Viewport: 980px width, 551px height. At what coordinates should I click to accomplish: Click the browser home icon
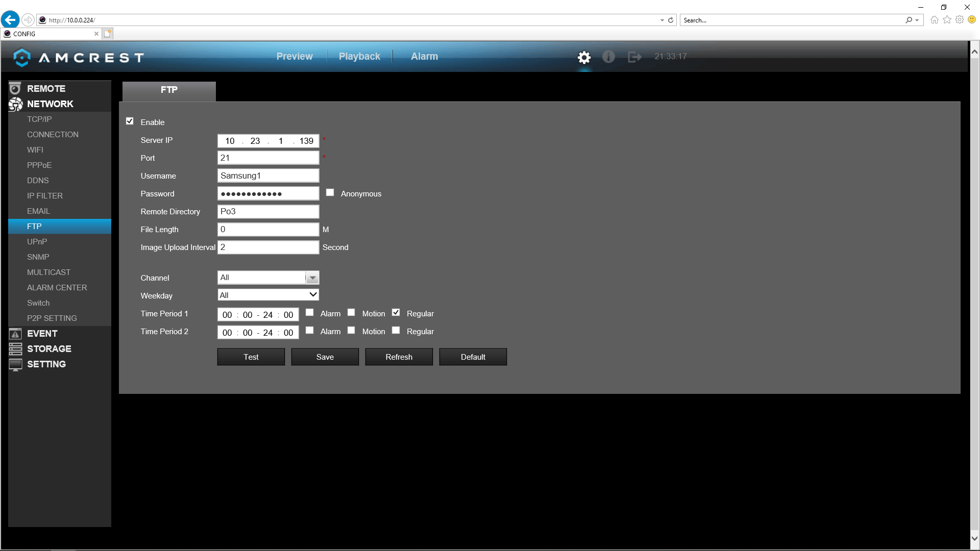(935, 20)
